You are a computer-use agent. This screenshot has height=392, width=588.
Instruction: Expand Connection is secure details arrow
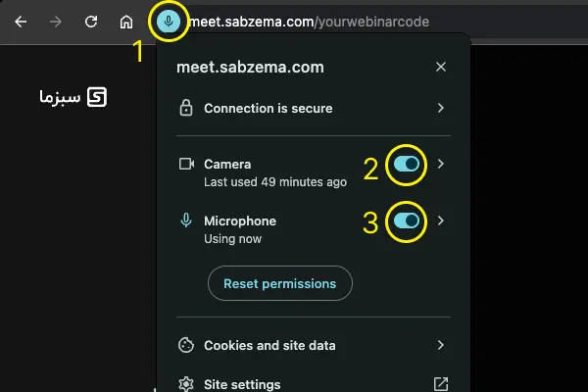click(x=441, y=109)
